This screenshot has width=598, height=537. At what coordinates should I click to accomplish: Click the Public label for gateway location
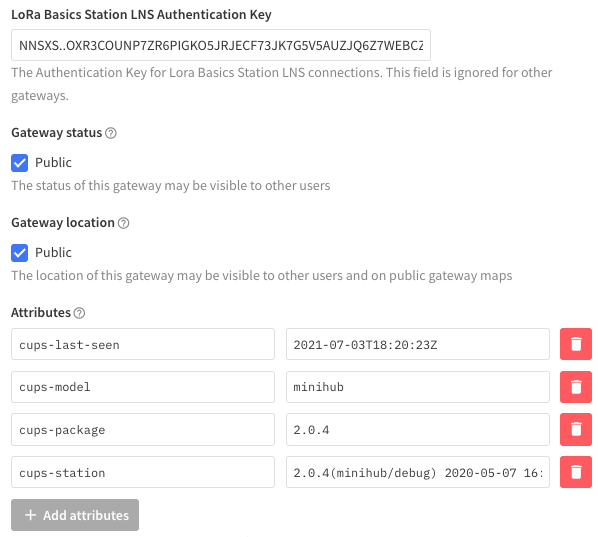tap(53, 253)
